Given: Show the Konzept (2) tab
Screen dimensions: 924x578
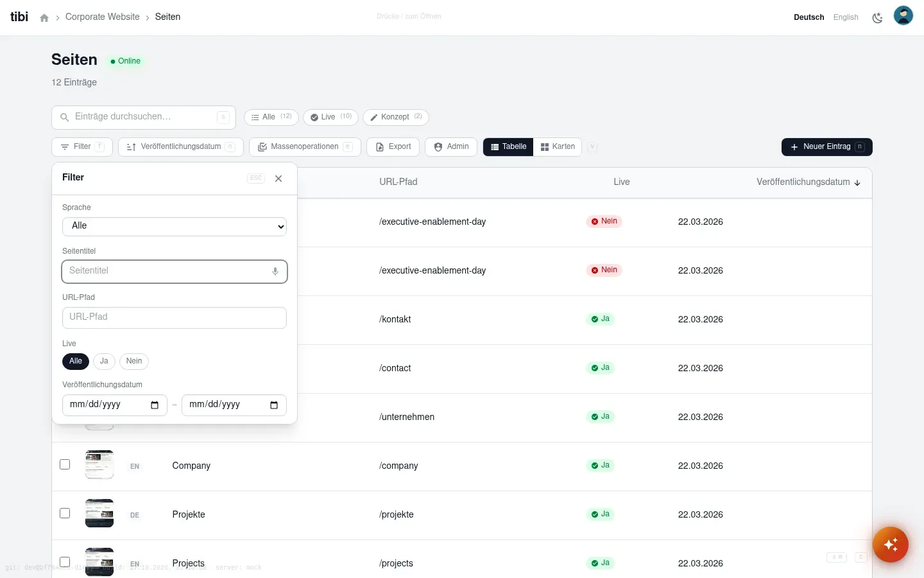Looking at the screenshot, I should tap(396, 117).
